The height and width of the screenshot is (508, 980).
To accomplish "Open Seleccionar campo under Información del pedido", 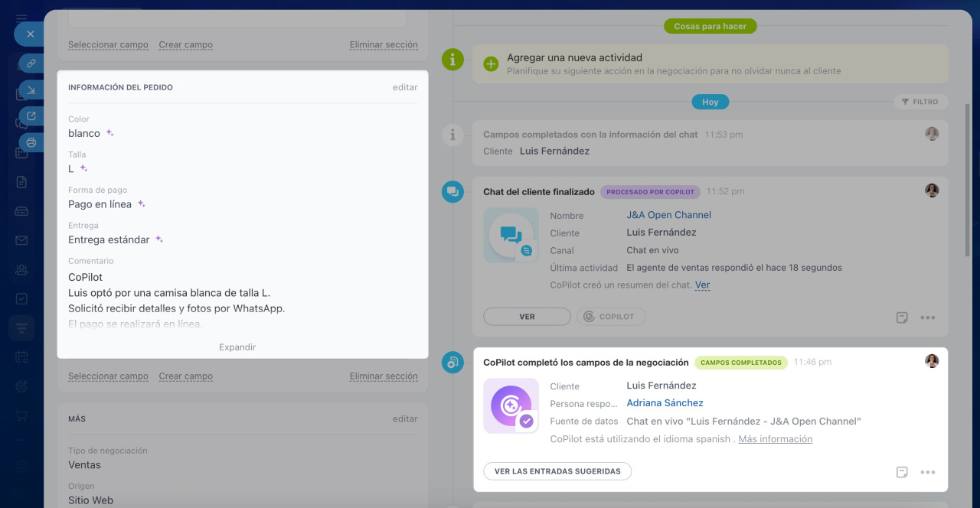I will click(x=108, y=376).
